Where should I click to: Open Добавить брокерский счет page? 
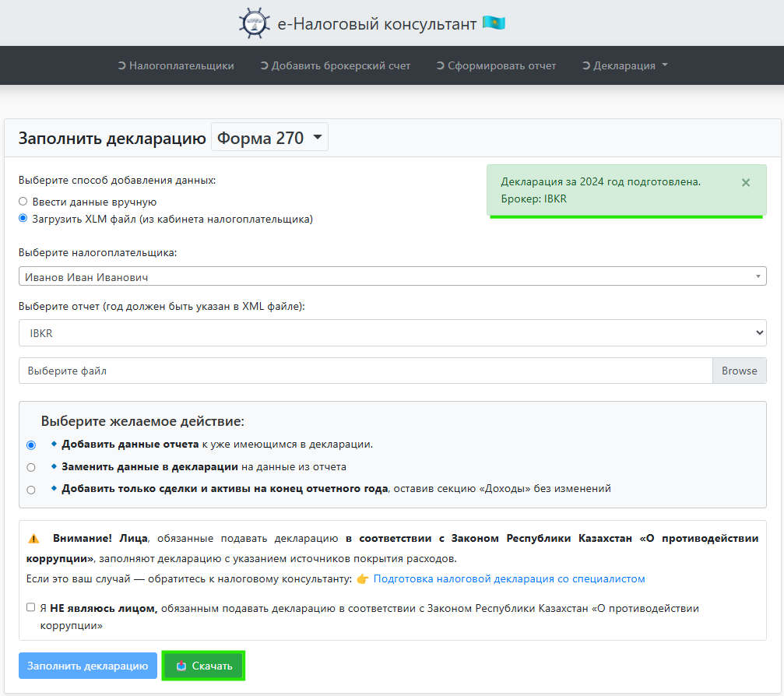pos(335,65)
